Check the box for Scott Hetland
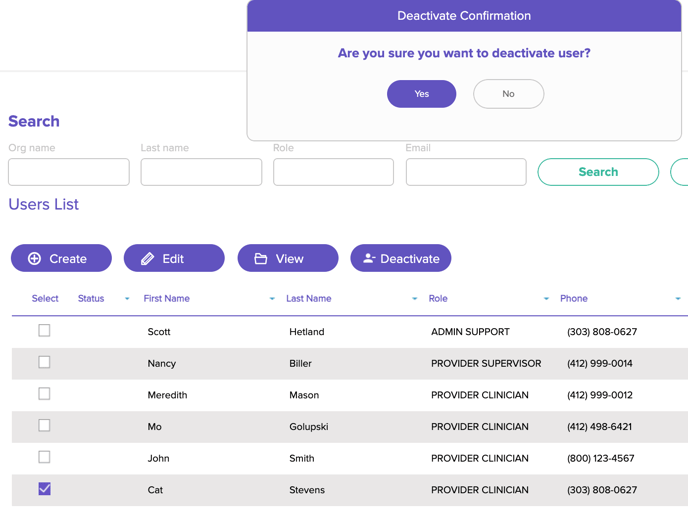Image resolution: width=688 pixels, height=514 pixels. (x=44, y=331)
